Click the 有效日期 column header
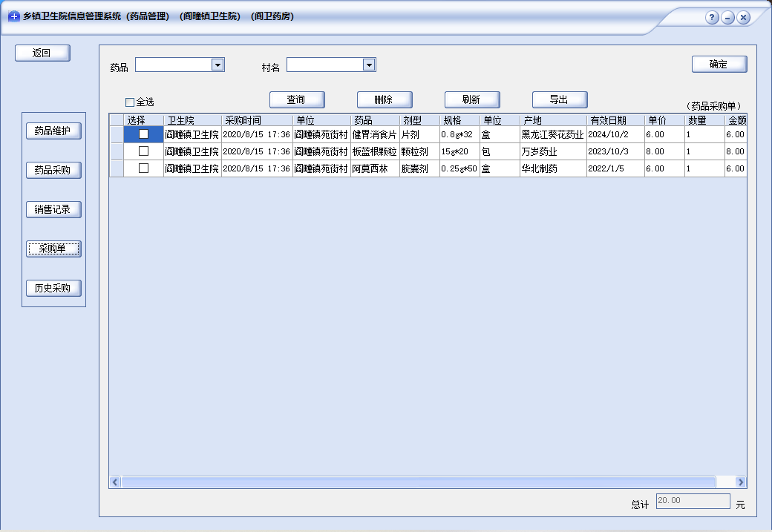This screenshot has width=772, height=532. pyautogui.click(x=615, y=120)
